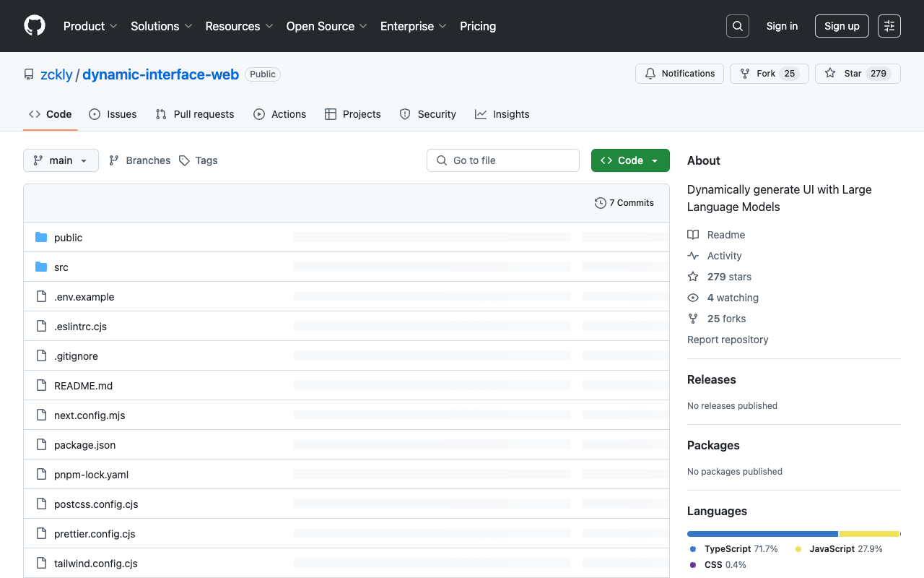Screen dimensions: 924x578
Task: Expand the Open Source menu
Action: [x=327, y=26]
